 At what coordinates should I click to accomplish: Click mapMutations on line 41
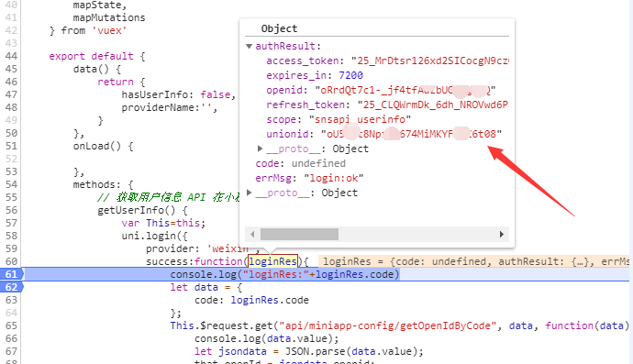click(109, 17)
